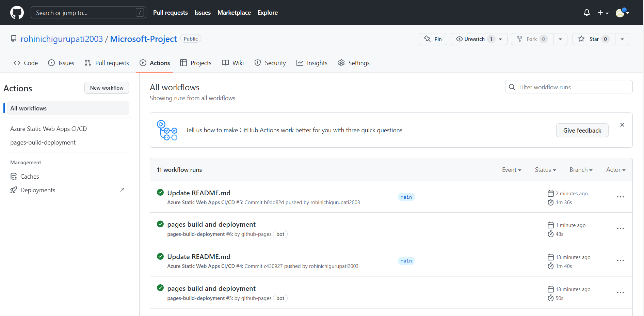Viewport: 644px width, 316px height.
Task: Click the Unwatch eye icon
Action: (460, 39)
